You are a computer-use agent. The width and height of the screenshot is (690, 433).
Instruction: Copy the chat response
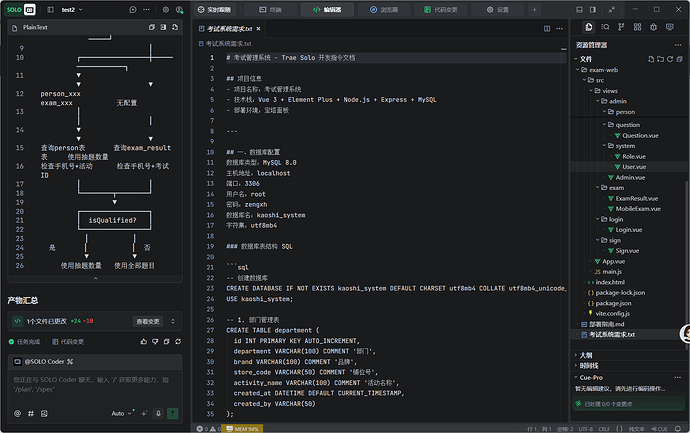pyautogui.click(x=166, y=342)
